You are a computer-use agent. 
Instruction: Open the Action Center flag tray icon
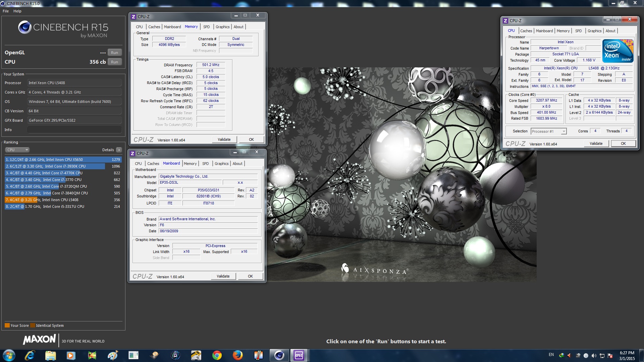click(x=610, y=355)
